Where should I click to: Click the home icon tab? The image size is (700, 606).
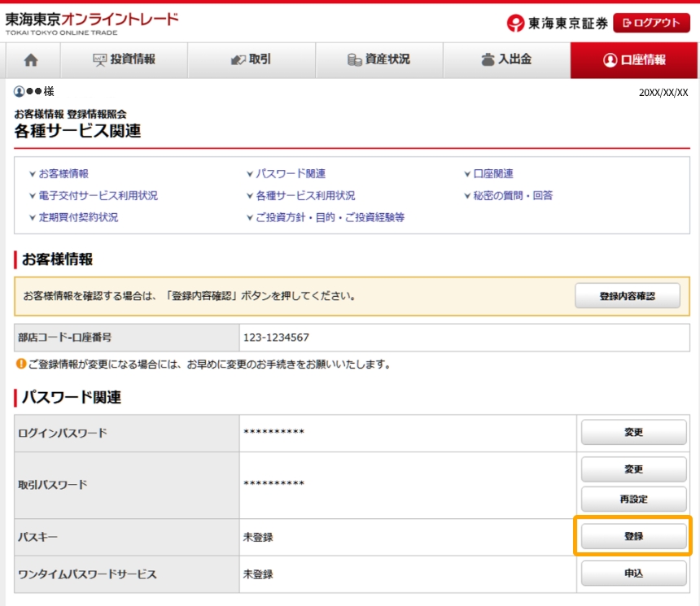[31, 60]
